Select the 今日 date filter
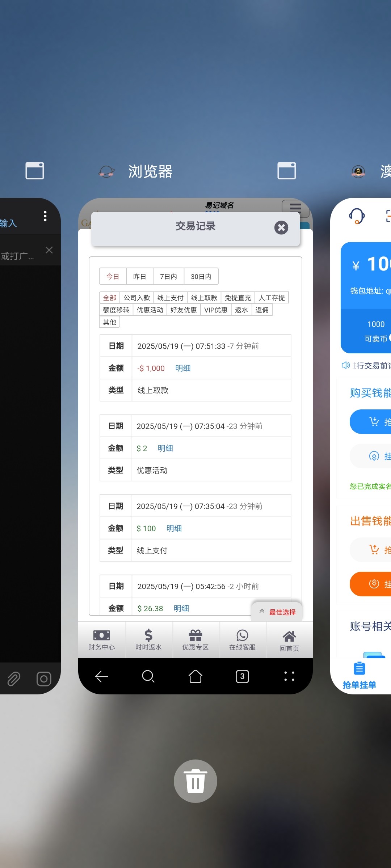Screen dimensions: 391x868 113,277
